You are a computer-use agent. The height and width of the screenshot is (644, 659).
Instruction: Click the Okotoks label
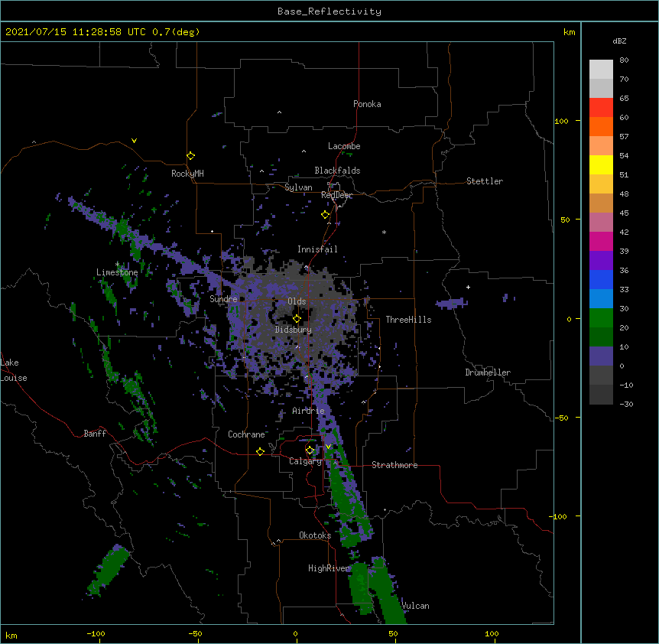pyautogui.click(x=315, y=535)
